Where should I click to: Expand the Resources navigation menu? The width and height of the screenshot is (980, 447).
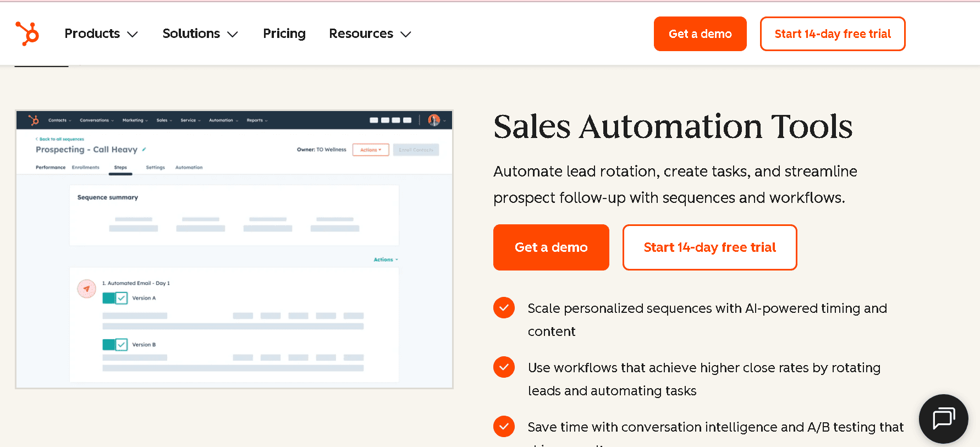click(x=370, y=34)
